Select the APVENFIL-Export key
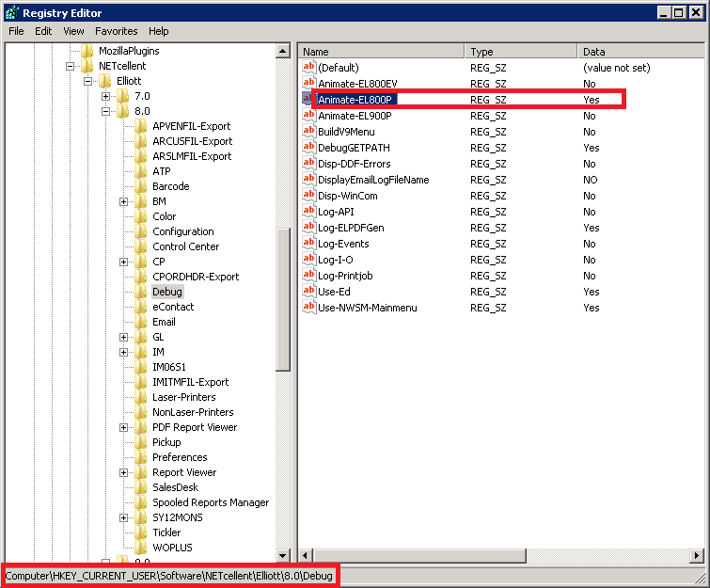Viewport: 710px width, 588px height. [x=192, y=126]
